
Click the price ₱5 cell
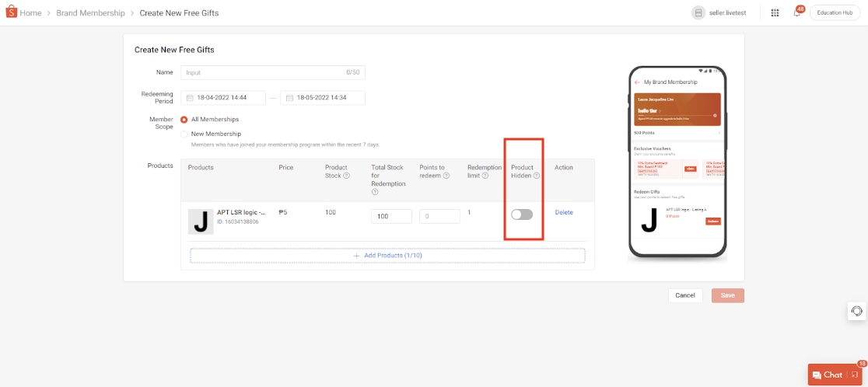[x=283, y=212]
